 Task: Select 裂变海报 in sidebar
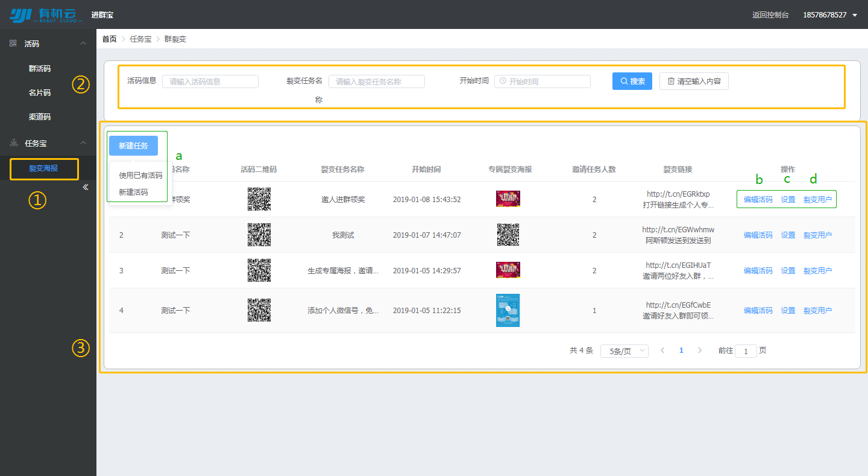coord(44,168)
